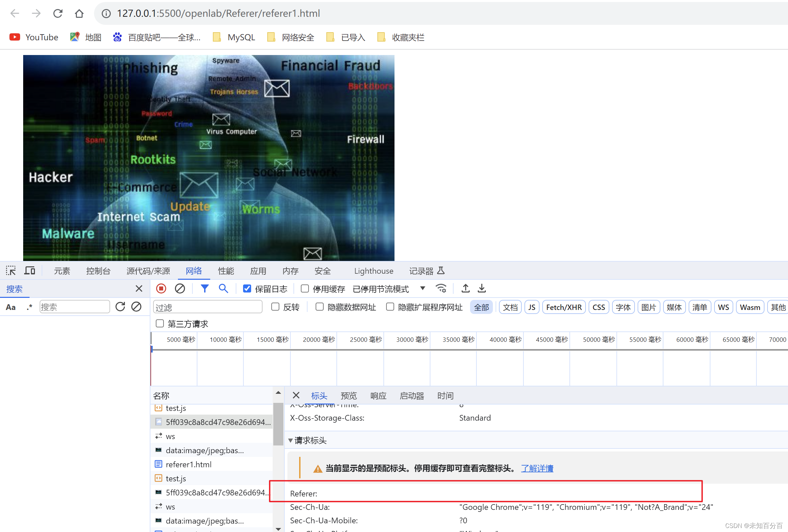Viewport: 788px width, 532px height.
Task: Enable 停用缓存 checkbox
Action: pos(305,288)
